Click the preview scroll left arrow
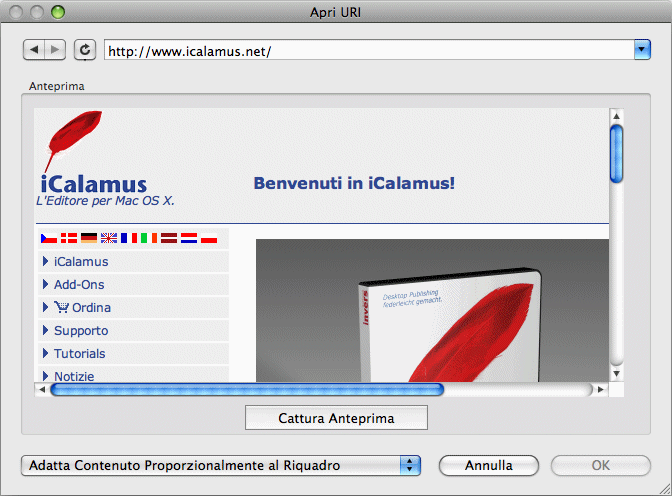Viewport: 672px width, 496px height. 42,390
